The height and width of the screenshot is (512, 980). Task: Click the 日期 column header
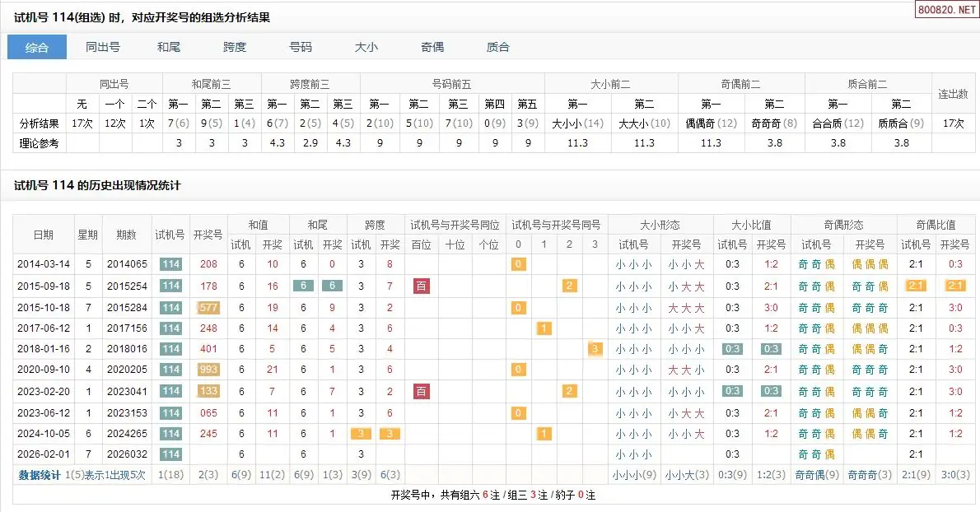pyautogui.click(x=44, y=235)
